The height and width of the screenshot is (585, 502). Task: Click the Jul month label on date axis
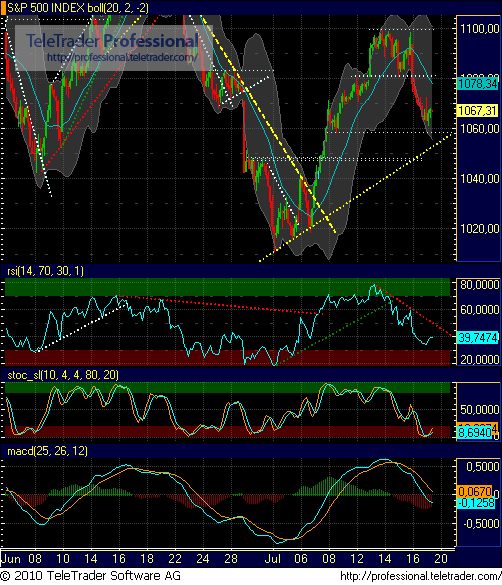coord(273,559)
